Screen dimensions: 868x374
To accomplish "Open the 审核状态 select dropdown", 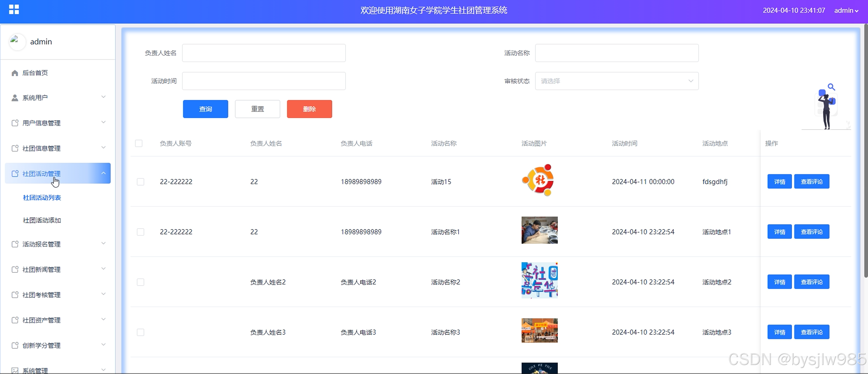I will [617, 81].
